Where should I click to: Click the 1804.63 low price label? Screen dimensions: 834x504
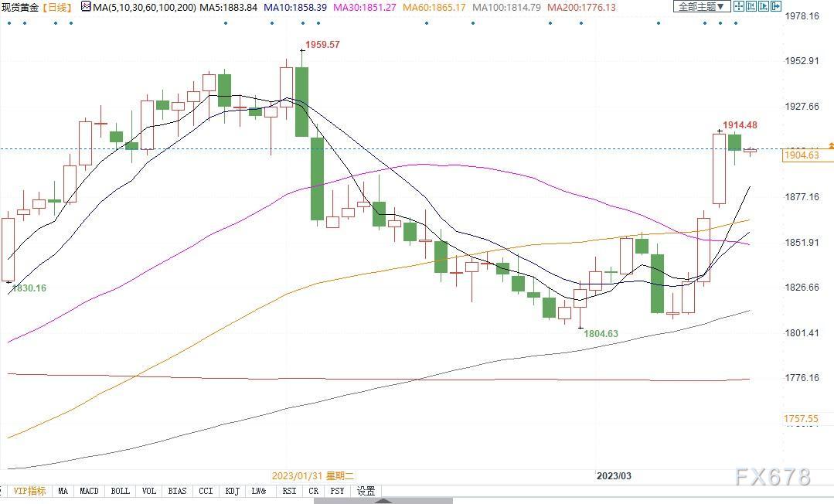(601, 334)
